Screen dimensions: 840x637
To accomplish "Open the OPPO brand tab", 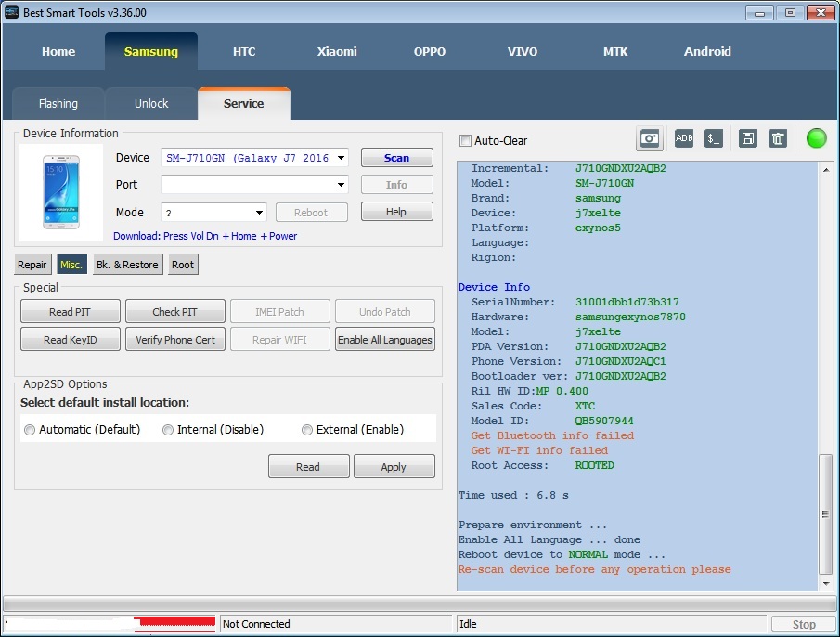I will [430, 51].
